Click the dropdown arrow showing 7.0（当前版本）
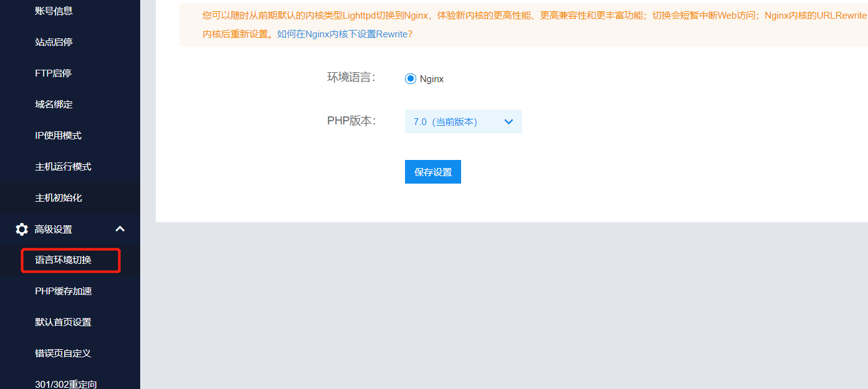868x389 pixels. click(510, 121)
